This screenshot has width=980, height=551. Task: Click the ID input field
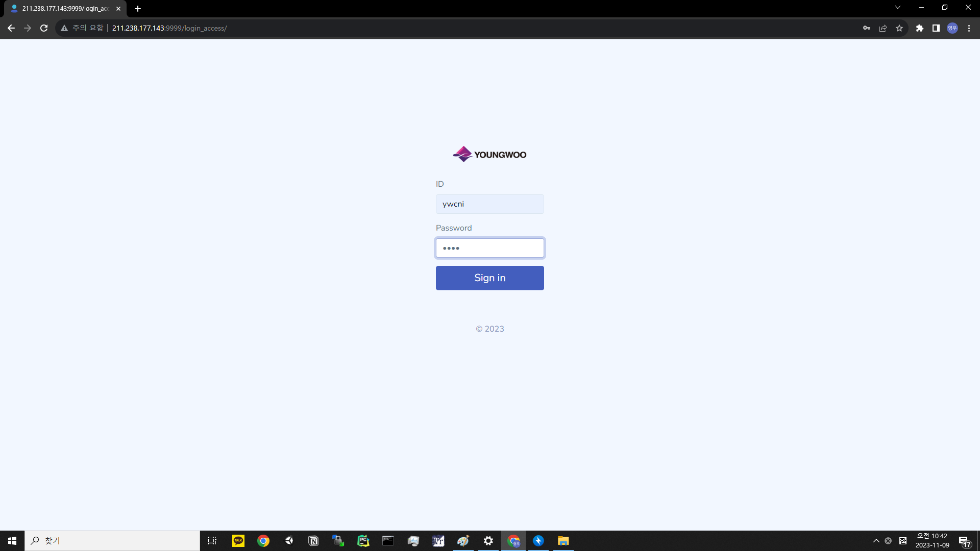point(489,204)
